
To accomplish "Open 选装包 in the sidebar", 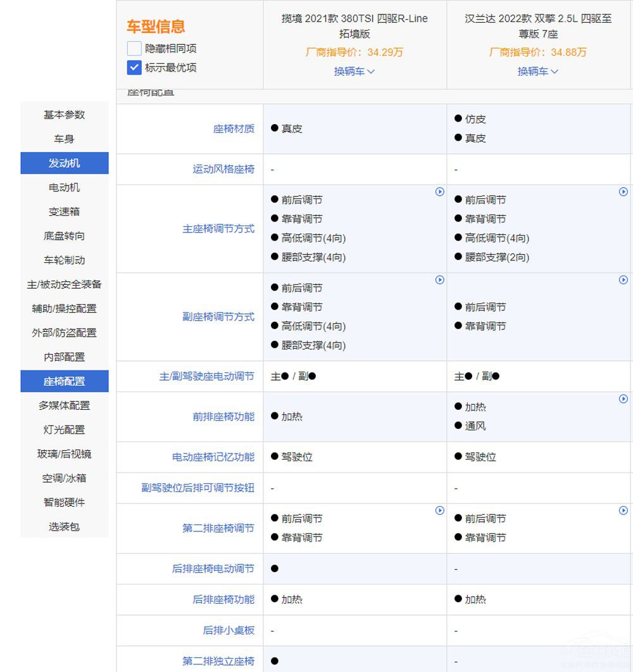I will point(65,526).
